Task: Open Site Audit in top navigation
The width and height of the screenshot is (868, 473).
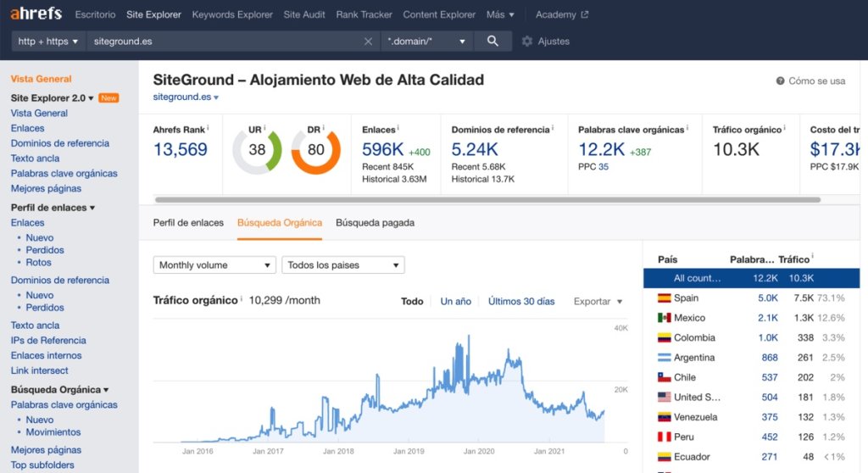Action: [x=304, y=15]
